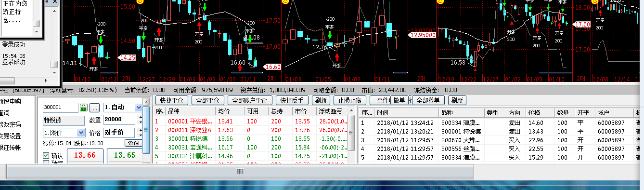Click the 14.25 price tag on chart

(x=127, y=57)
